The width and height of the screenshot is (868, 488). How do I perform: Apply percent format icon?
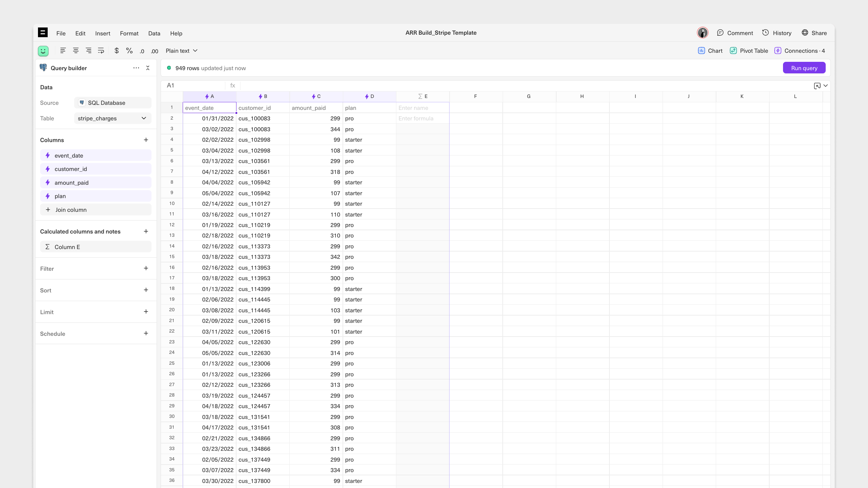(129, 51)
